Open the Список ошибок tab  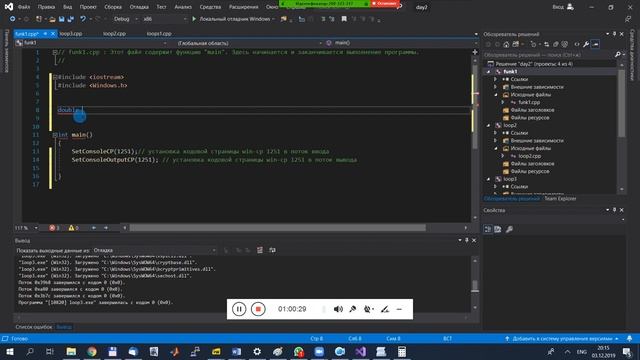[x=34, y=327]
